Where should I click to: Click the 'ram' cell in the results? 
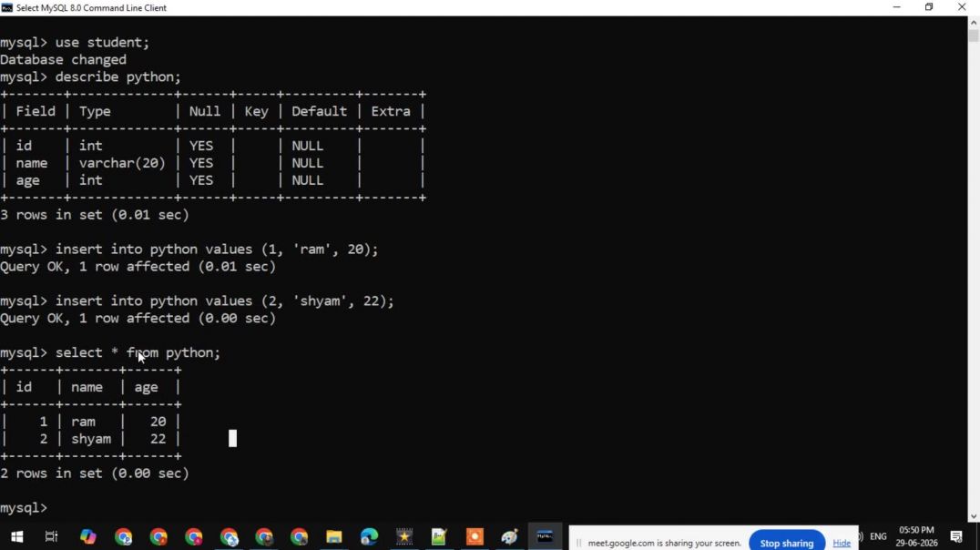point(83,422)
